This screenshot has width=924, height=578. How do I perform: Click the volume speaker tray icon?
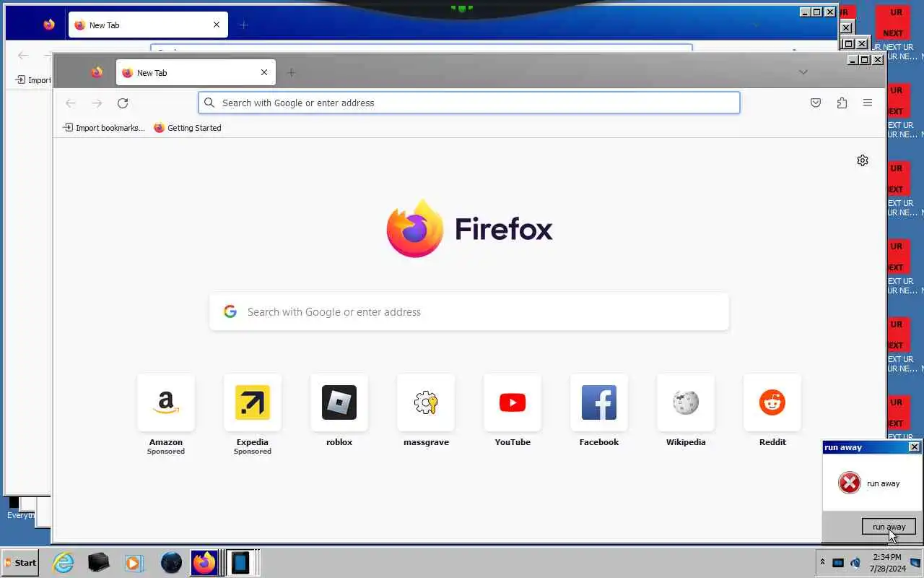tap(855, 563)
